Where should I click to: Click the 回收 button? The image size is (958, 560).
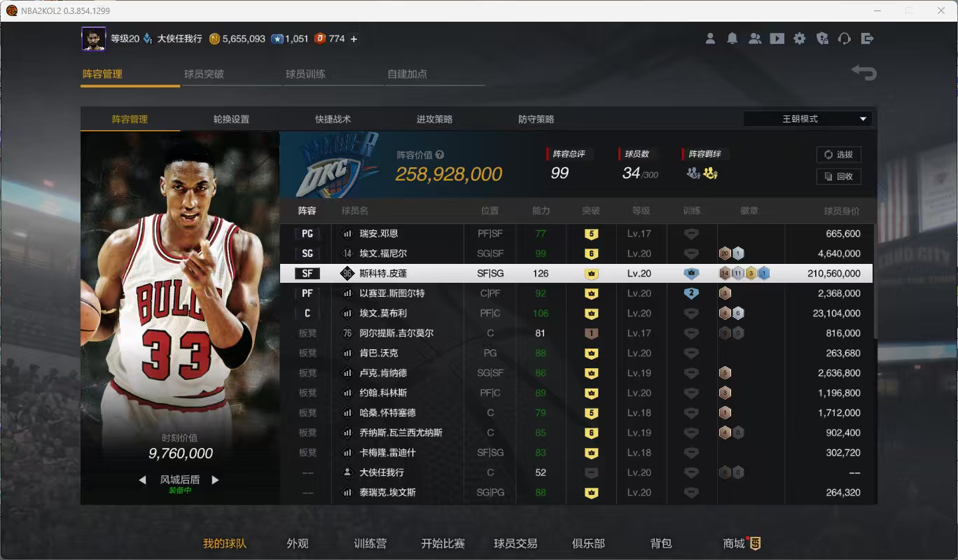tap(839, 176)
